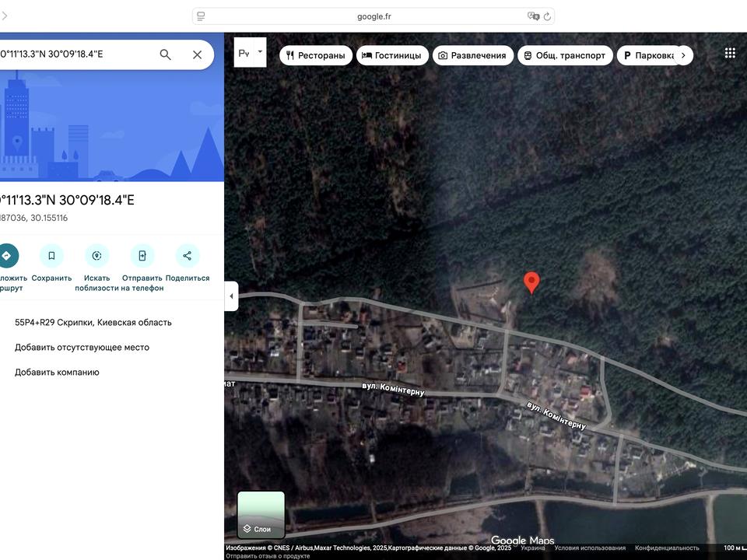Click the Share (Поделиться) icon
The width and height of the screenshot is (747, 560).
tap(188, 255)
